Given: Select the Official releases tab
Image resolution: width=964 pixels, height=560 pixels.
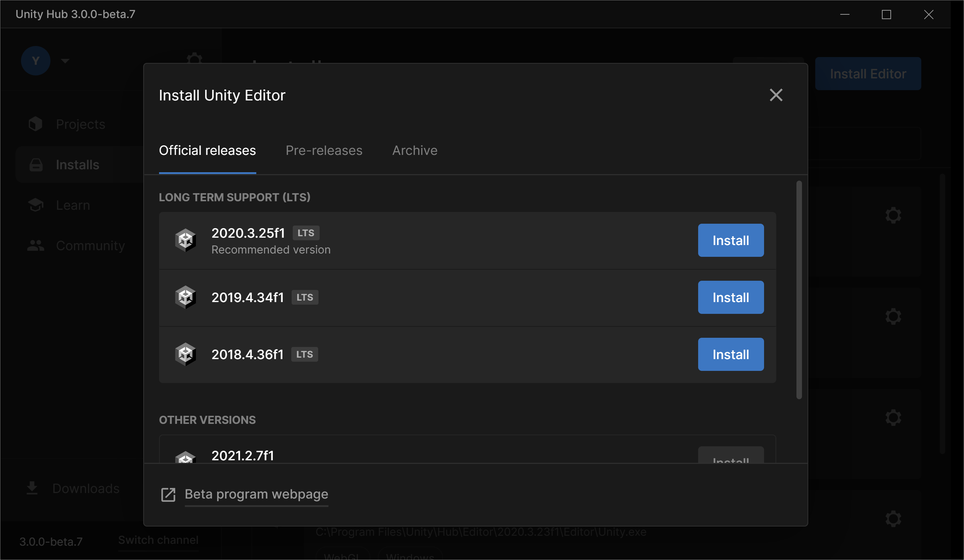Looking at the screenshot, I should pos(207,150).
